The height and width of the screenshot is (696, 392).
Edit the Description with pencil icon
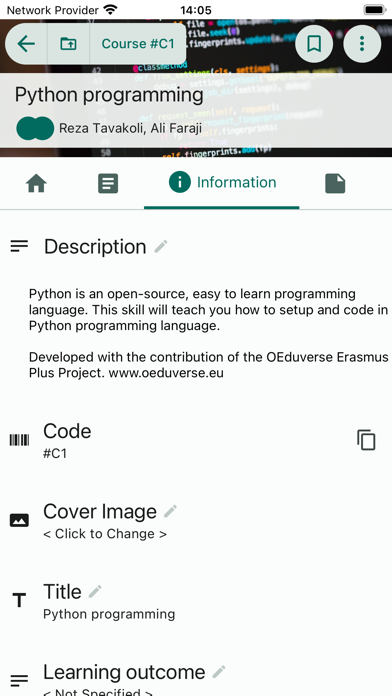click(161, 246)
